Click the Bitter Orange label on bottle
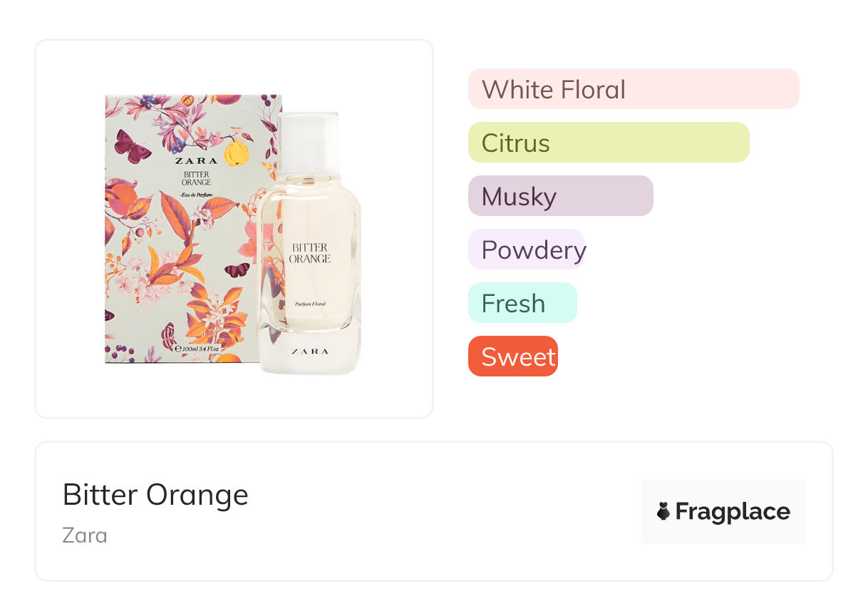Viewport: 868px width, 616px height. tap(309, 253)
